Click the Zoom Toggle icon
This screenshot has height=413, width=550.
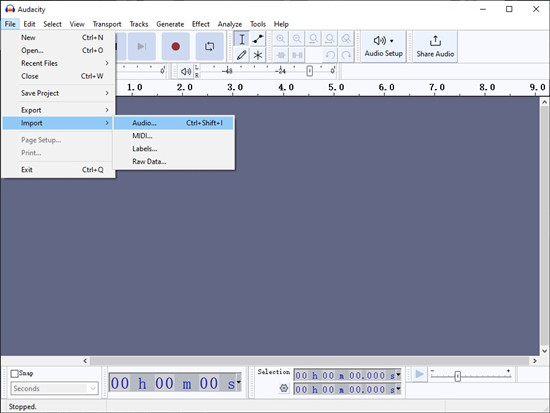346,39
